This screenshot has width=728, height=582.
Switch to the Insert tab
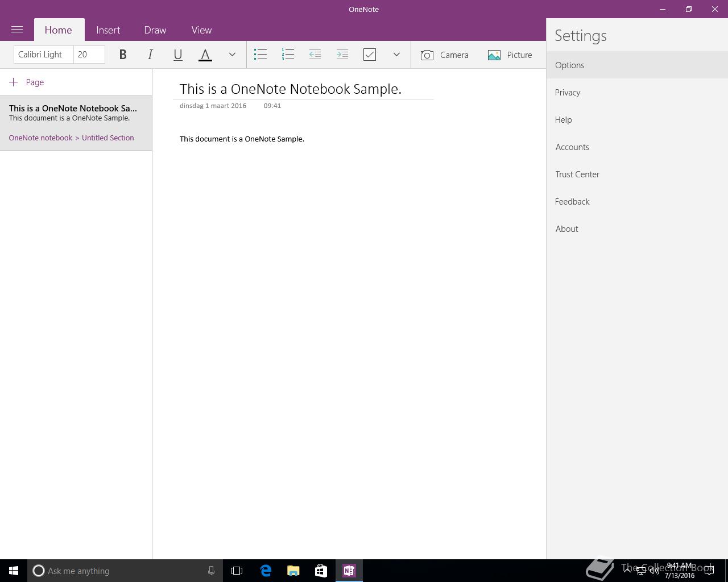tap(108, 30)
